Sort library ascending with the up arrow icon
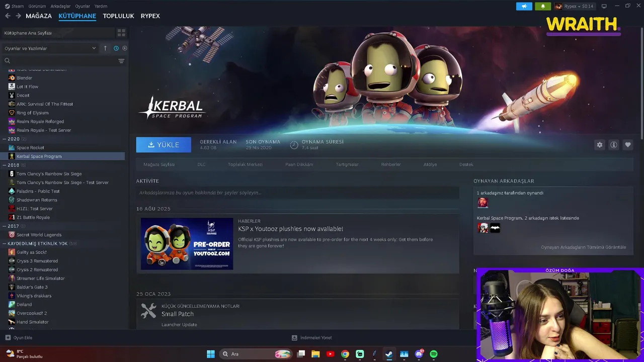The height and width of the screenshot is (362, 644). coord(105,48)
